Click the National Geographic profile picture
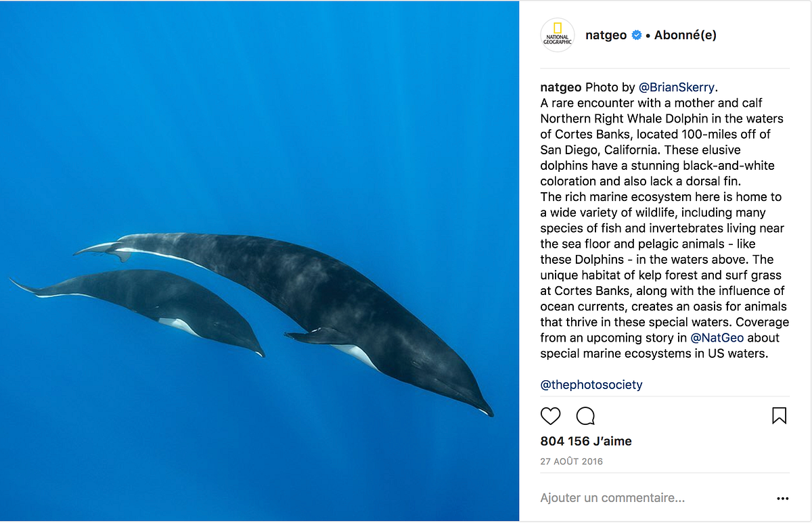The image size is (812, 523). tap(558, 35)
